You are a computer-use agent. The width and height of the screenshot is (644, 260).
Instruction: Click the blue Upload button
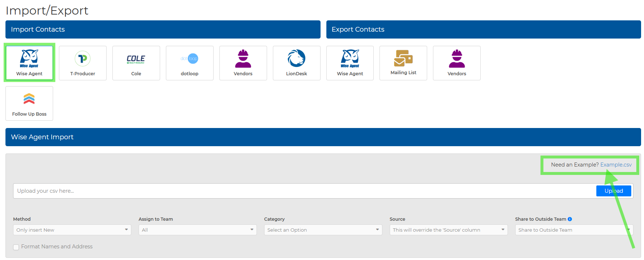(613, 191)
